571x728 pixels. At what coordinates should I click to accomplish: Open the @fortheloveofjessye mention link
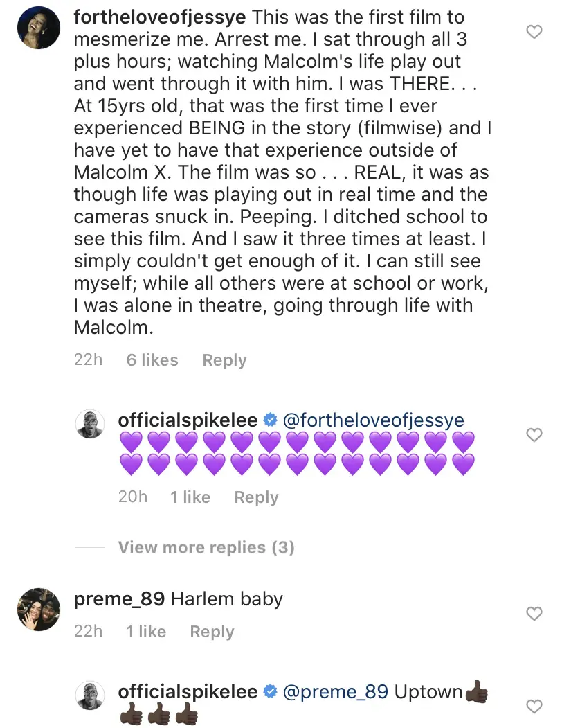[x=374, y=420]
